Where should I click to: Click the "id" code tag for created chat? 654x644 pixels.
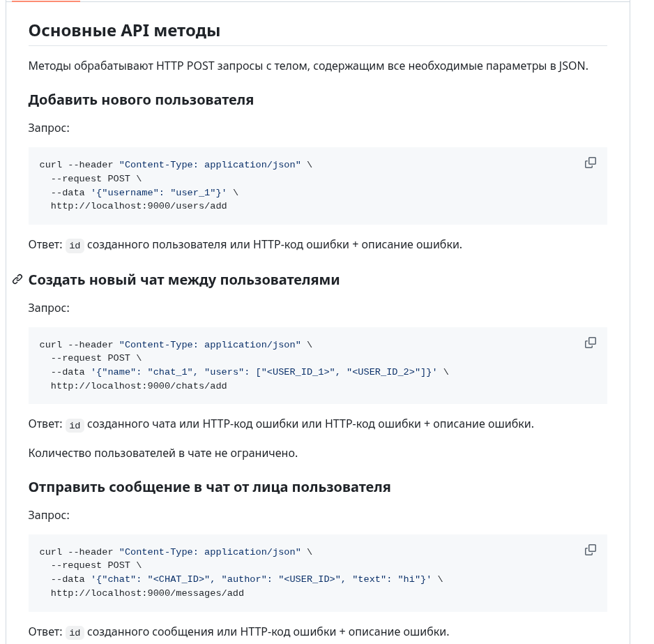(75, 425)
